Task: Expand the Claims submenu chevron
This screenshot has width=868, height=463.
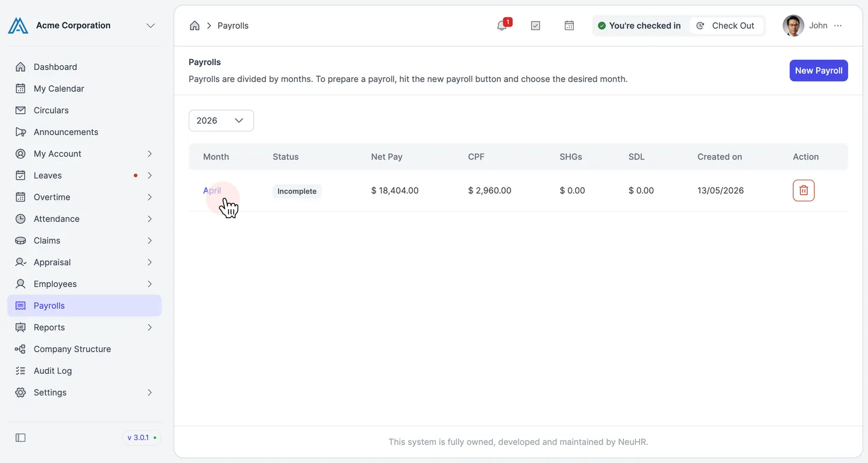Action: pyautogui.click(x=149, y=241)
